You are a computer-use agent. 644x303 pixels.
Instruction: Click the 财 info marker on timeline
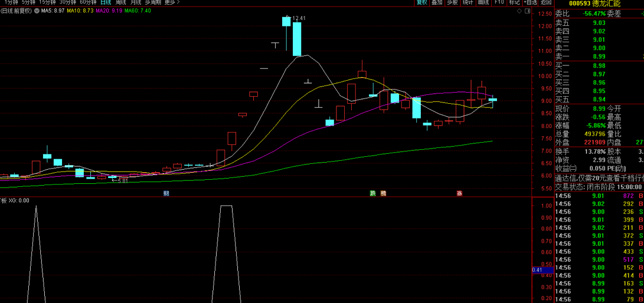click(x=166, y=193)
